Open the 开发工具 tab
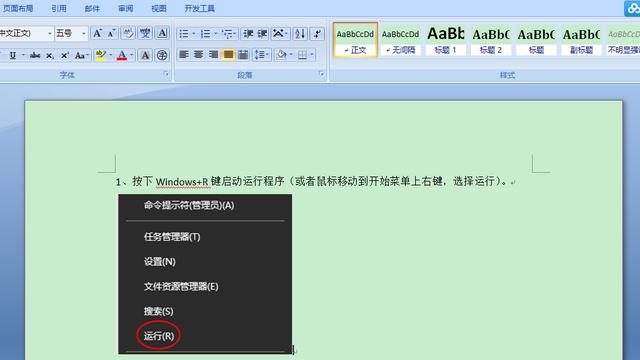 pos(199,8)
